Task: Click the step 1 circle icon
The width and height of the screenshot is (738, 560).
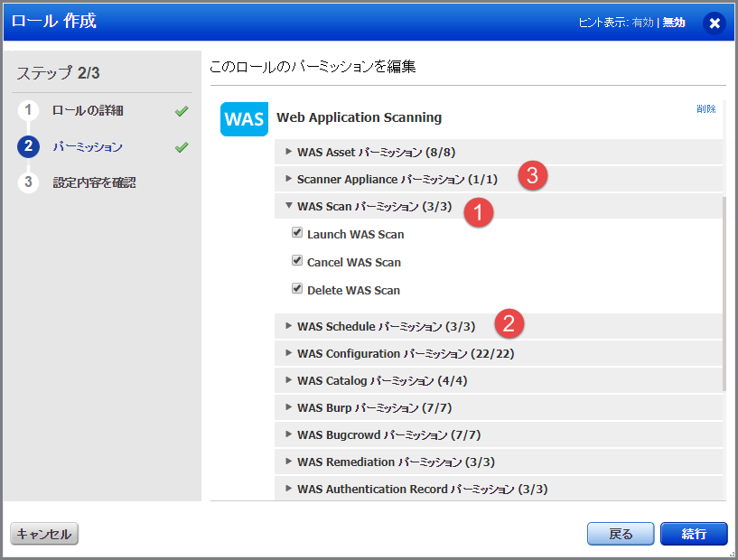Action: pos(28,110)
